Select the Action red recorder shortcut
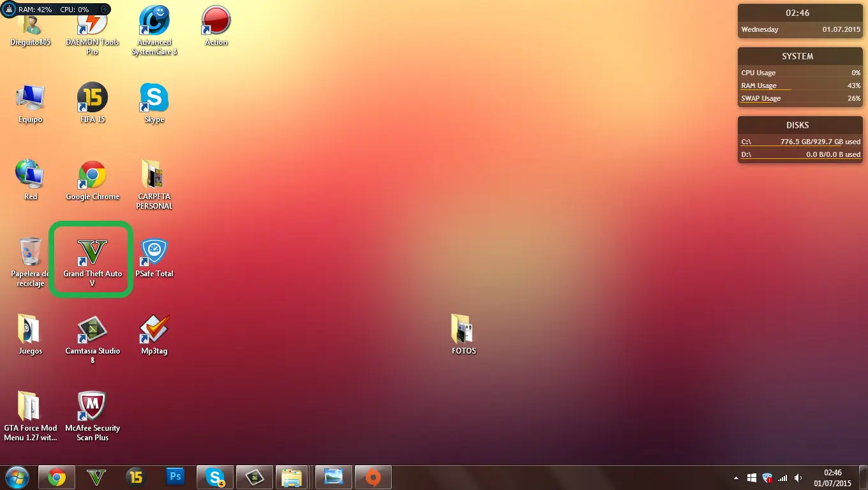Image resolution: width=868 pixels, height=490 pixels. [216, 26]
